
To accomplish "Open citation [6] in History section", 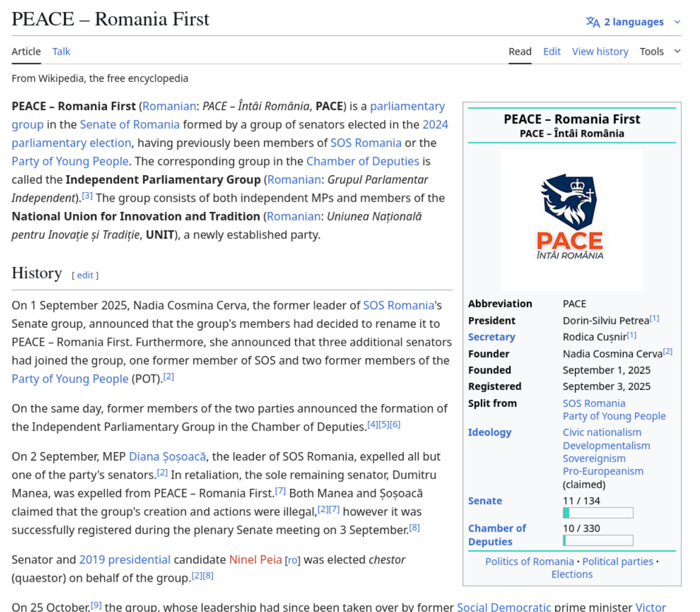I will tap(395, 424).
